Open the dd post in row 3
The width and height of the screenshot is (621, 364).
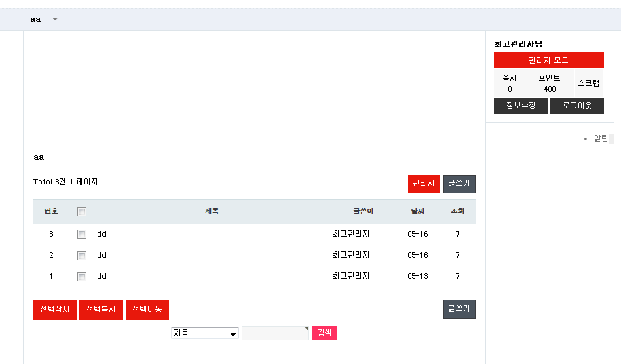click(x=102, y=235)
